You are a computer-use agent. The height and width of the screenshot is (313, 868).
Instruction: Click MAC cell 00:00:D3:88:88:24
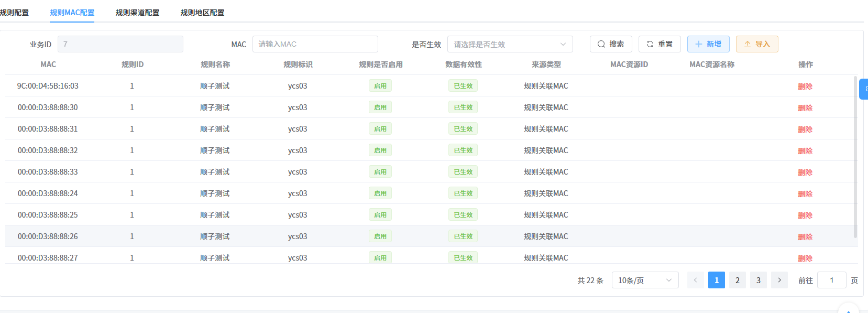point(48,193)
